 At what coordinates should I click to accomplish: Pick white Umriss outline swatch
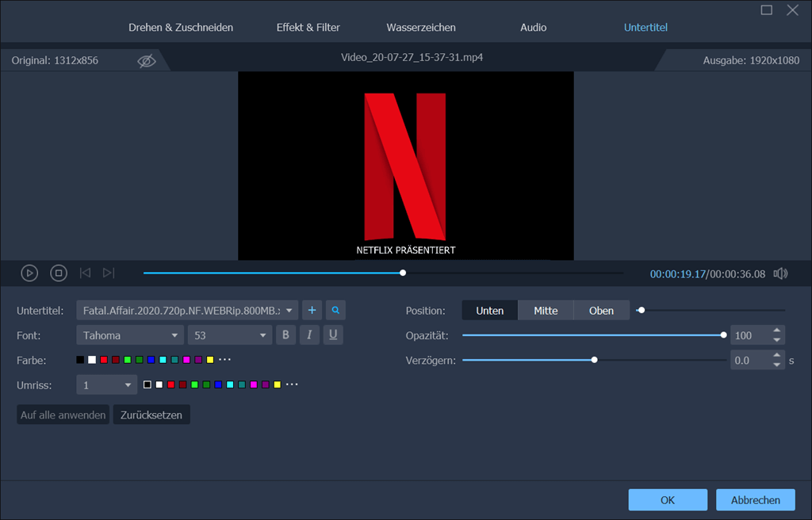click(x=159, y=384)
